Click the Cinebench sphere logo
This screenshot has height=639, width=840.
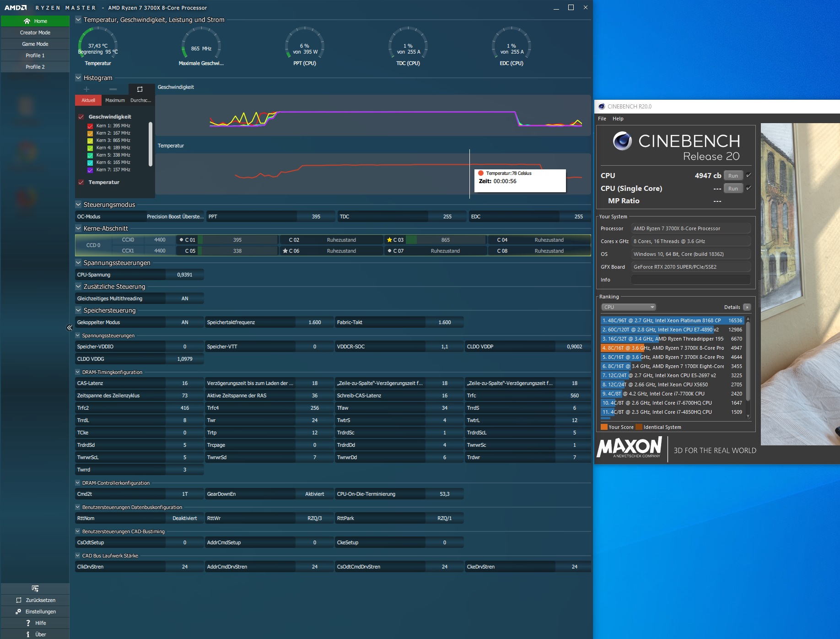(x=622, y=141)
